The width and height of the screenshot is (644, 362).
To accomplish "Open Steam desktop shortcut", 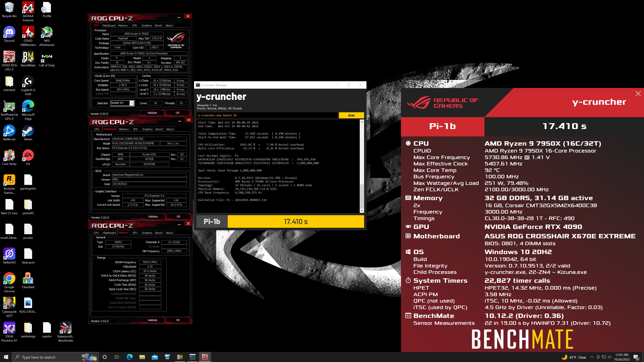I will coord(28,133).
